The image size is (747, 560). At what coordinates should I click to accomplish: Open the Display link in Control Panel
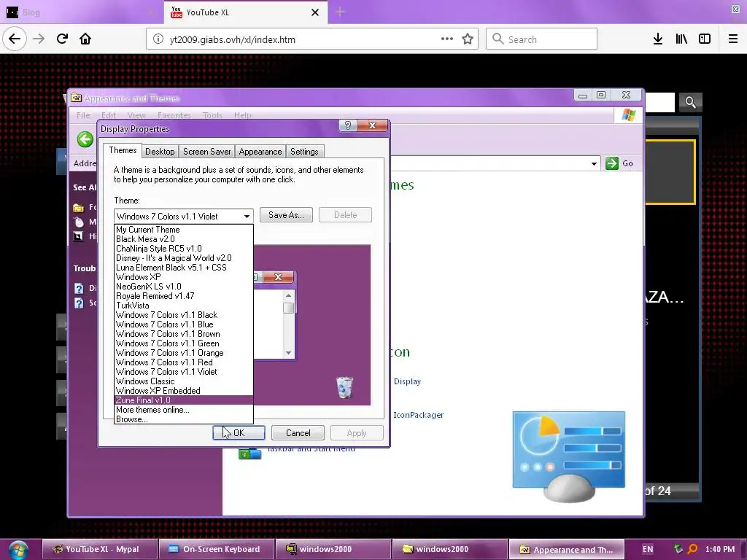coord(407,381)
